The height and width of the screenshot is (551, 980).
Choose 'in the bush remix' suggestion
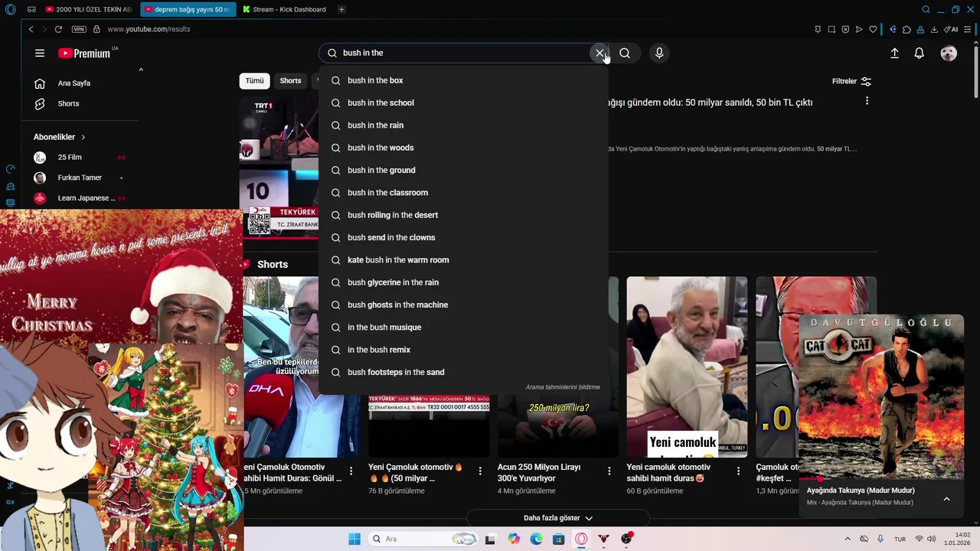point(463,350)
